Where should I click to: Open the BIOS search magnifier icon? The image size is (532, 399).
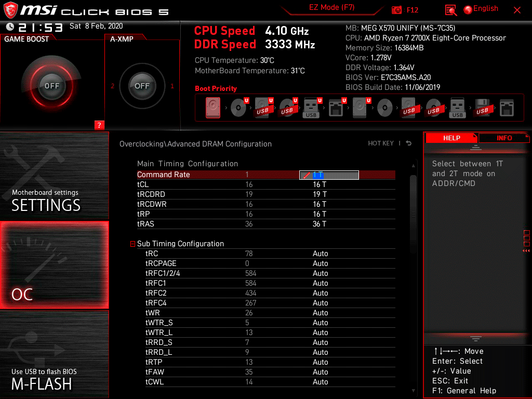(450, 10)
